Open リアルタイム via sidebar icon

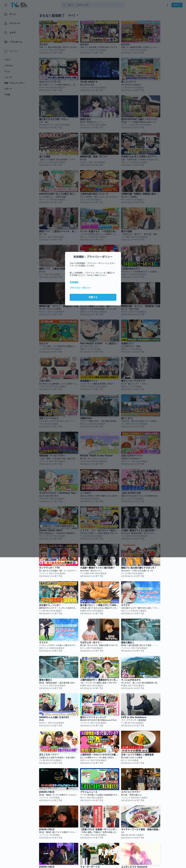[x=6, y=42]
